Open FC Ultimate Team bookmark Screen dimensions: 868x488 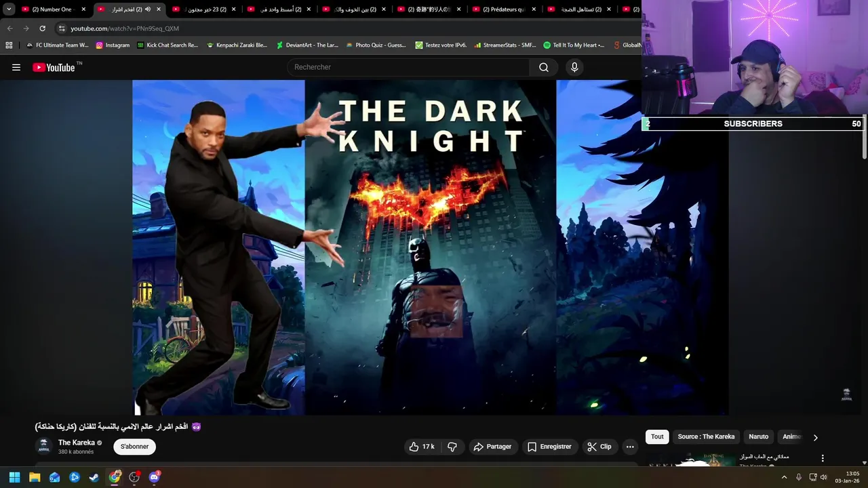click(x=57, y=45)
